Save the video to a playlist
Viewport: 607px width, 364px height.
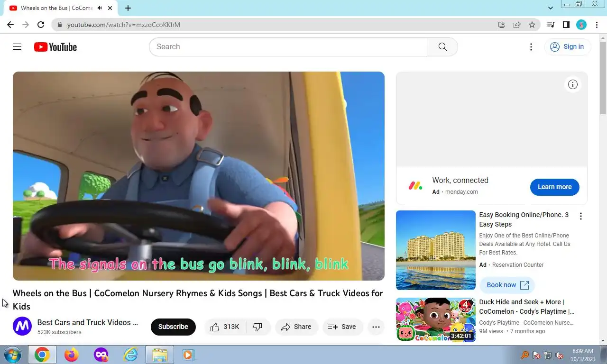[342, 327]
